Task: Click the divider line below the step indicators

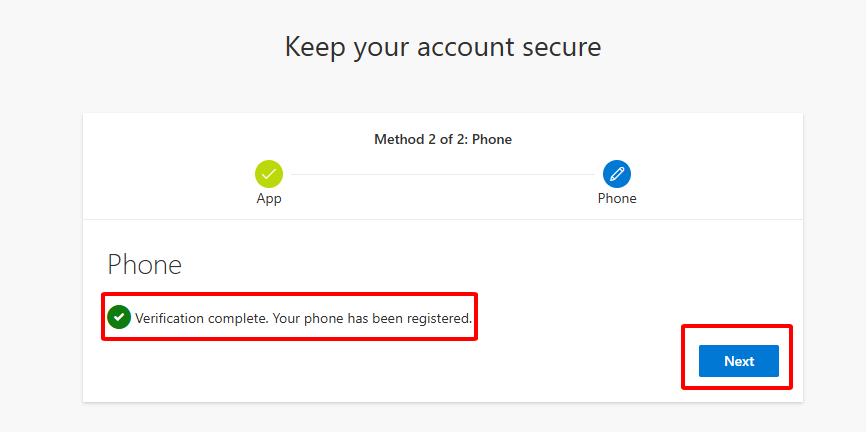Action: pyautogui.click(x=443, y=219)
